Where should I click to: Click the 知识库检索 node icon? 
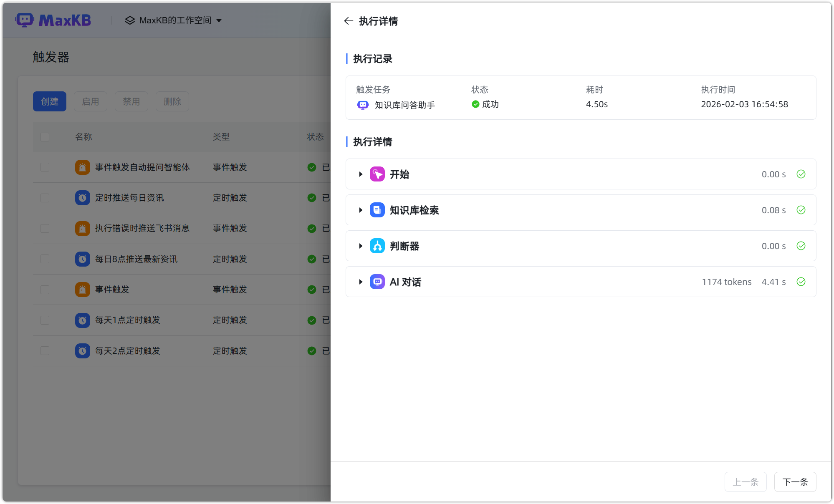click(x=377, y=210)
